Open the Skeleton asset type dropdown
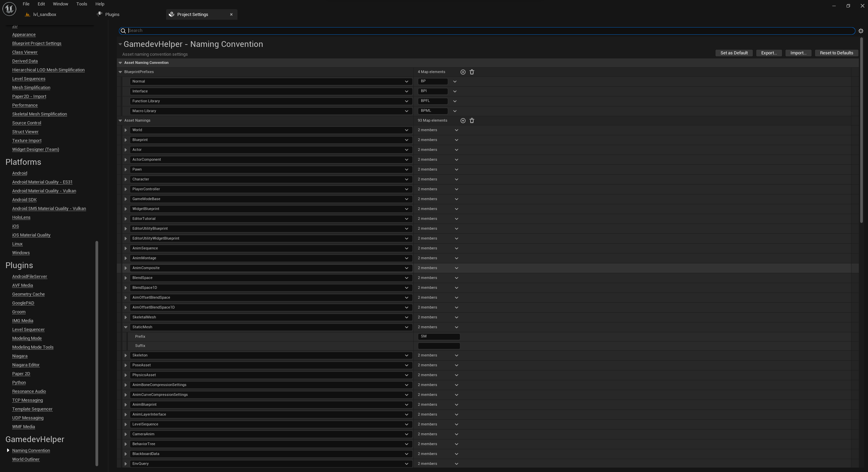868x472 pixels. pyautogui.click(x=406, y=355)
